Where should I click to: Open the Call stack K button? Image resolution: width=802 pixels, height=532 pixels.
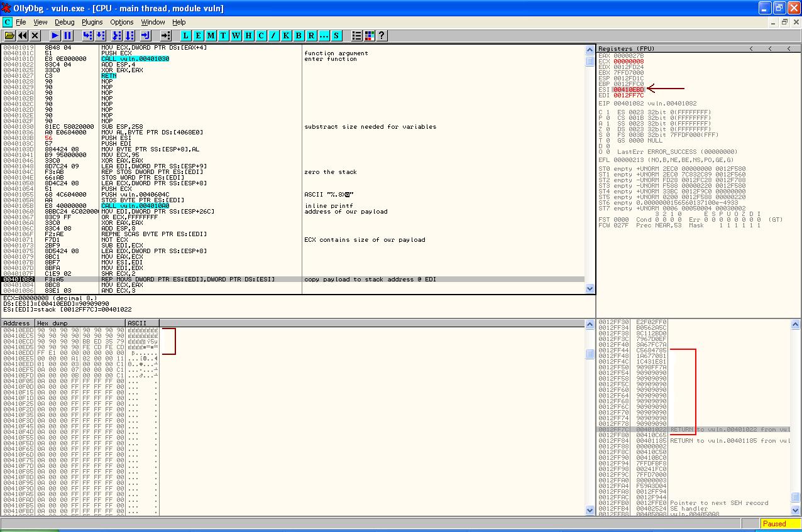(x=286, y=36)
